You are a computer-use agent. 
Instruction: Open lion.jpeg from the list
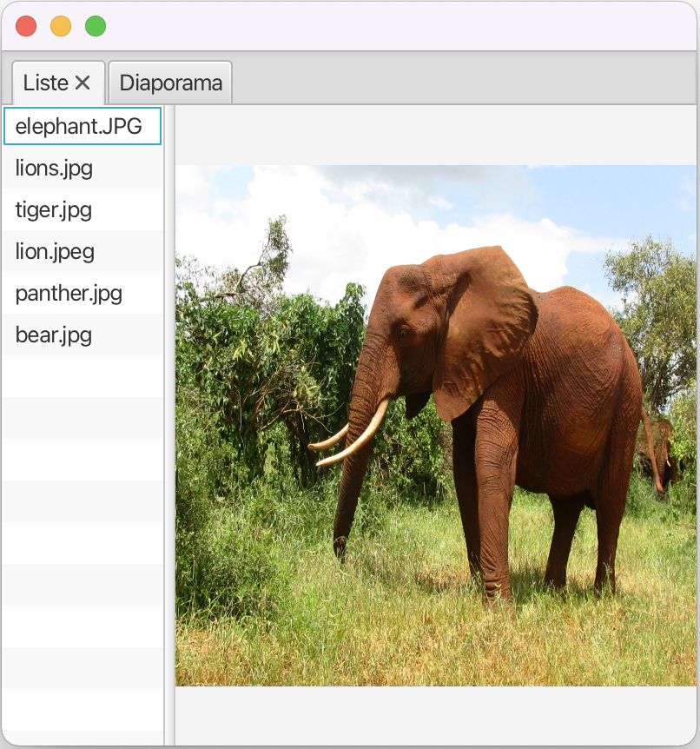55,252
